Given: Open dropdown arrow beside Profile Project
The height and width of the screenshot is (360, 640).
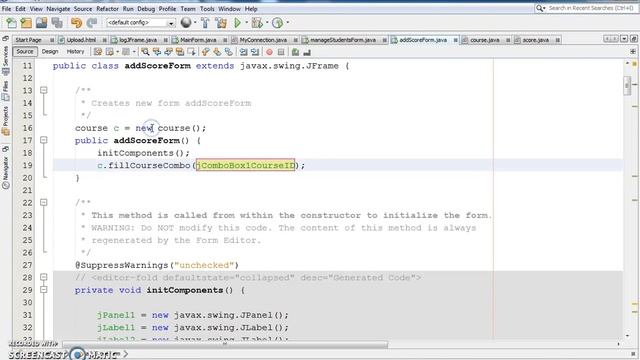Looking at the screenshot, I should (288, 23).
